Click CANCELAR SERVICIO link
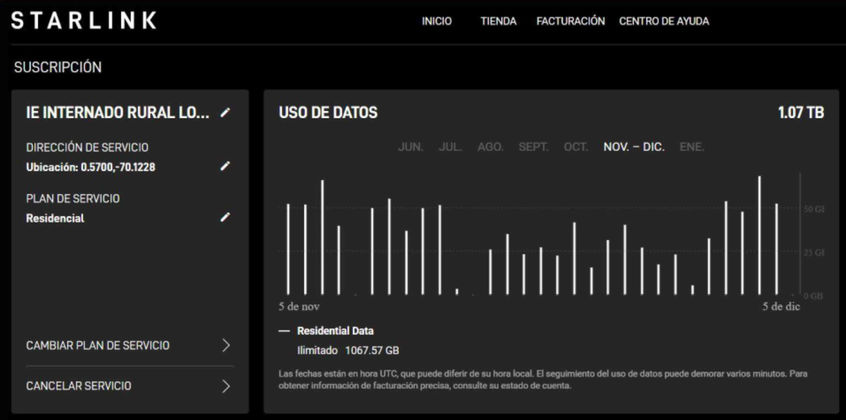This screenshot has height=420, width=846. tap(79, 386)
